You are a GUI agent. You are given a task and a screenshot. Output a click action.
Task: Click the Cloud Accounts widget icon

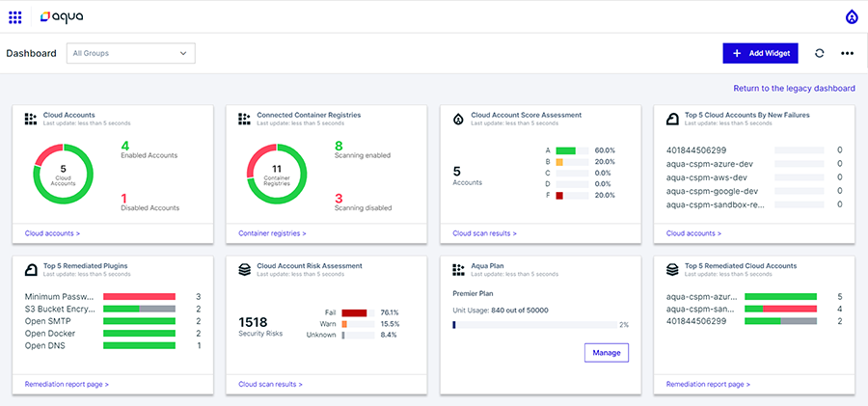pos(31,119)
